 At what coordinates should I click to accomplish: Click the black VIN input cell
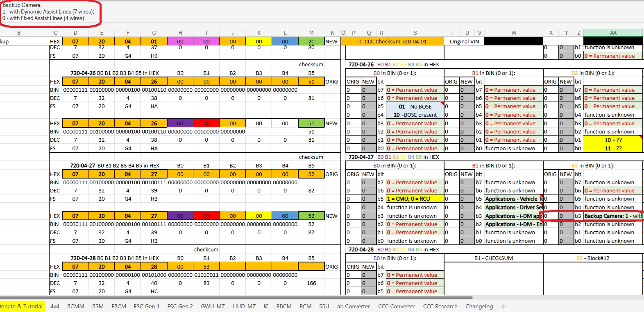514,41
